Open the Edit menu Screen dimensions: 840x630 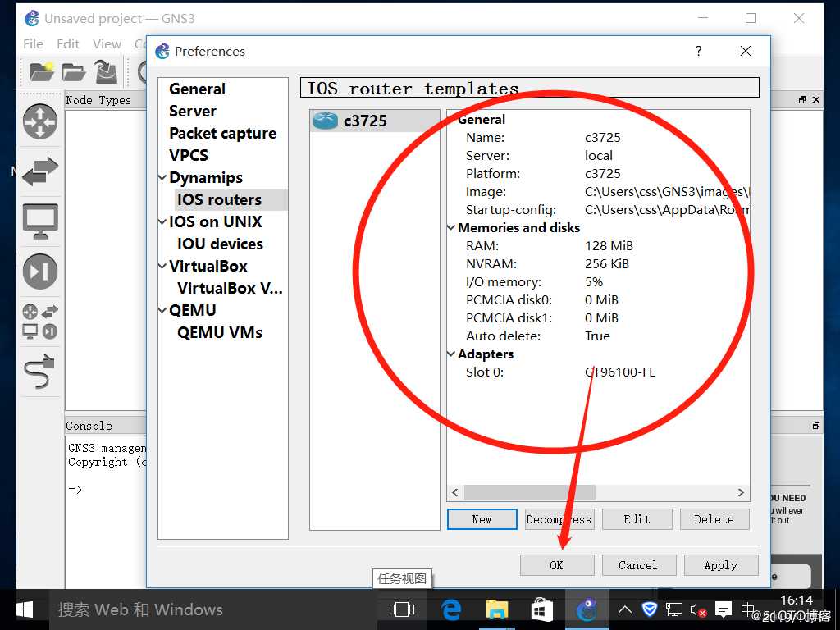click(68, 44)
